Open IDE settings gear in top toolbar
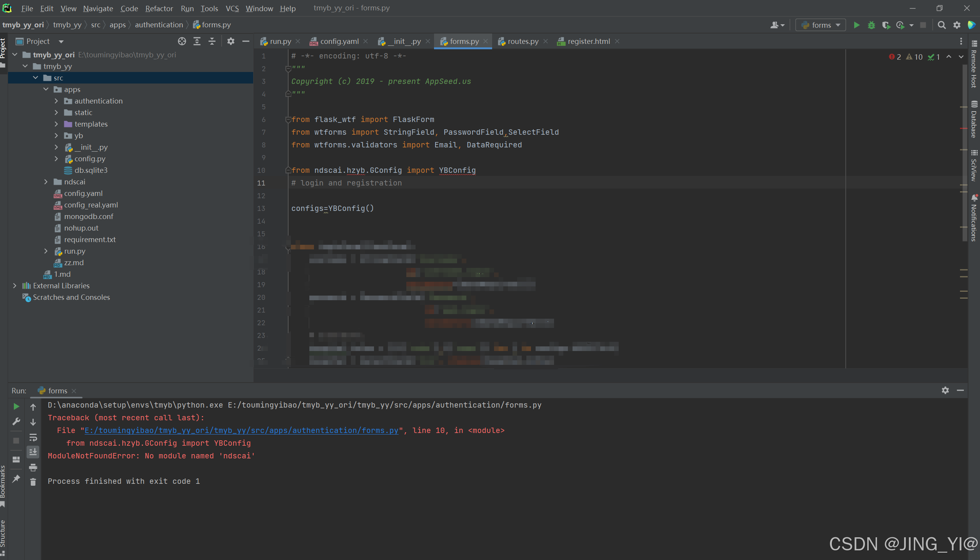 click(957, 25)
